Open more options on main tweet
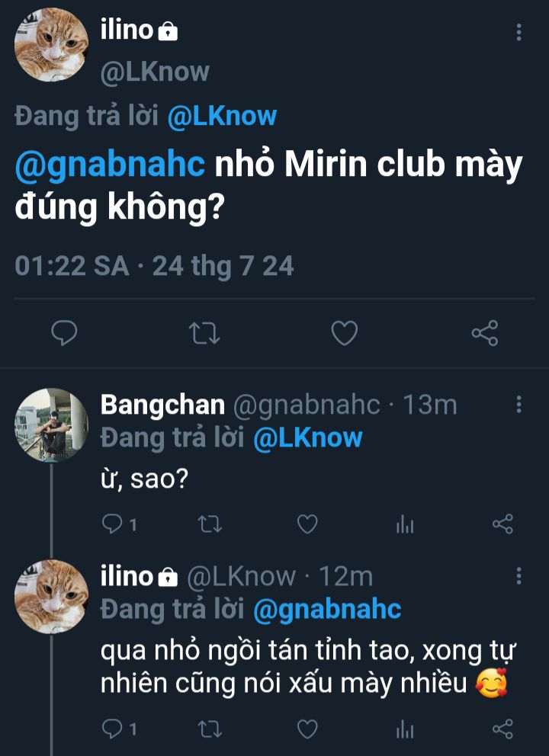 518,32
